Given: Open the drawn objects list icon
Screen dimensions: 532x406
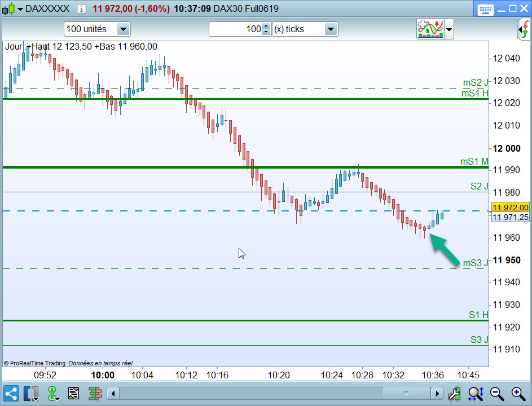Looking at the screenshot, I should pos(74,394).
